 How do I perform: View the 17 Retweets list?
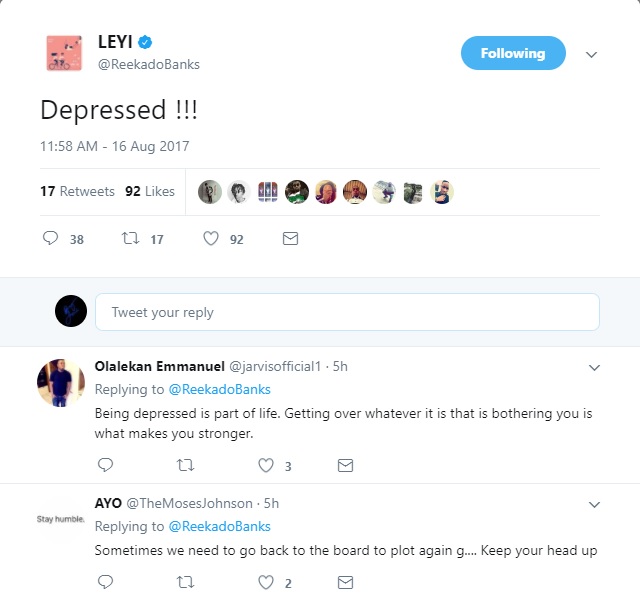click(x=77, y=191)
